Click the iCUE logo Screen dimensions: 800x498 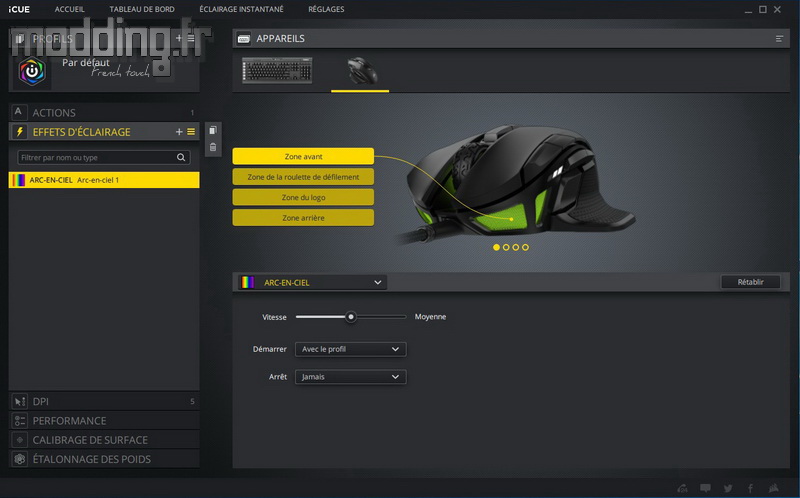click(x=19, y=9)
